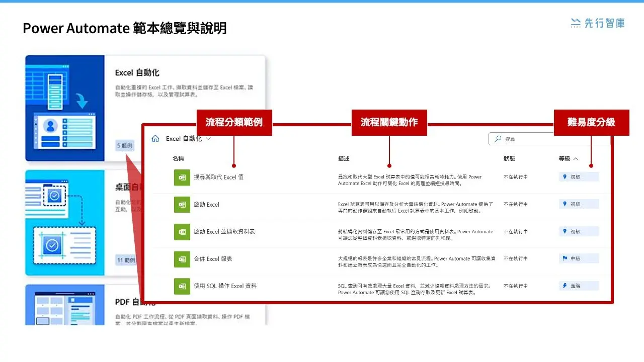The image size is (644, 362).
Task: Click the Excel icon of 使用 SQL 操作 Excel 資料
Action: coord(182,286)
